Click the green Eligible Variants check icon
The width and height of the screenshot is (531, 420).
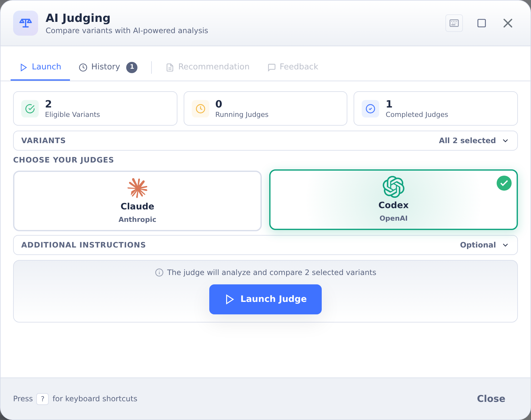[x=30, y=109]
